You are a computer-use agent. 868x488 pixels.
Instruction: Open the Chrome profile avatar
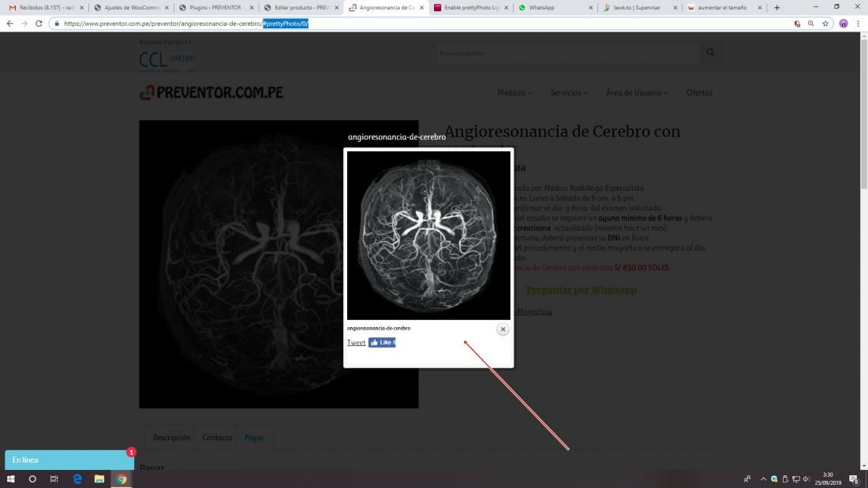[843, 24]
